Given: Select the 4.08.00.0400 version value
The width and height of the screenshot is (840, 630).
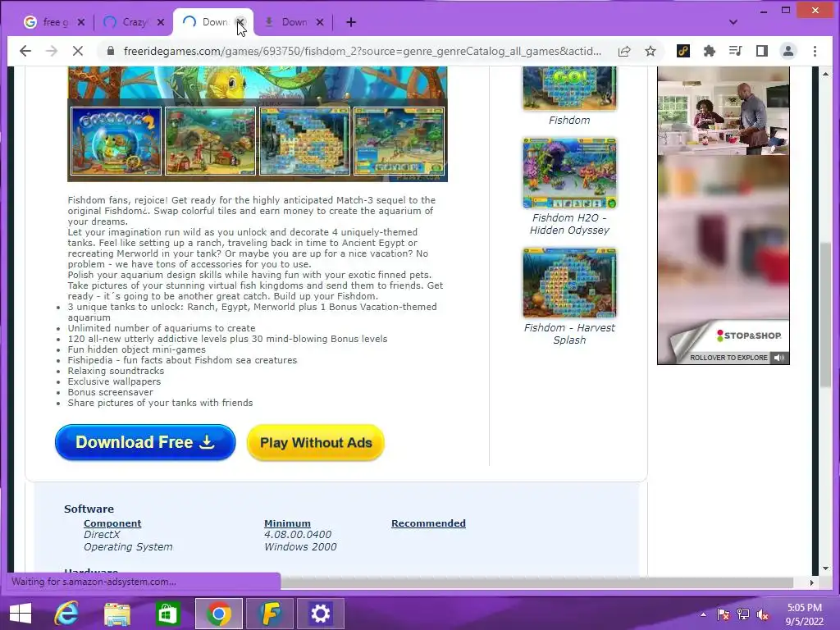Looking at the screenshot, I should point(298,535).
